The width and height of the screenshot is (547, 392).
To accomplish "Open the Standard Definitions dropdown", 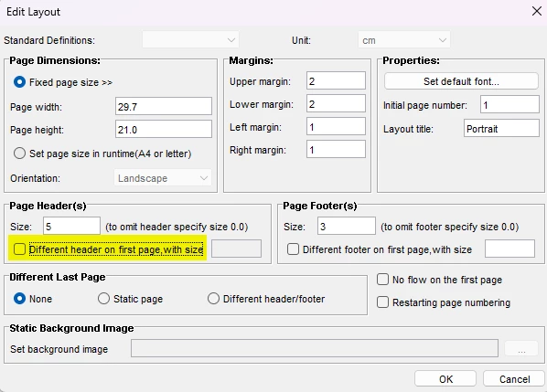I will pos(190,40).
